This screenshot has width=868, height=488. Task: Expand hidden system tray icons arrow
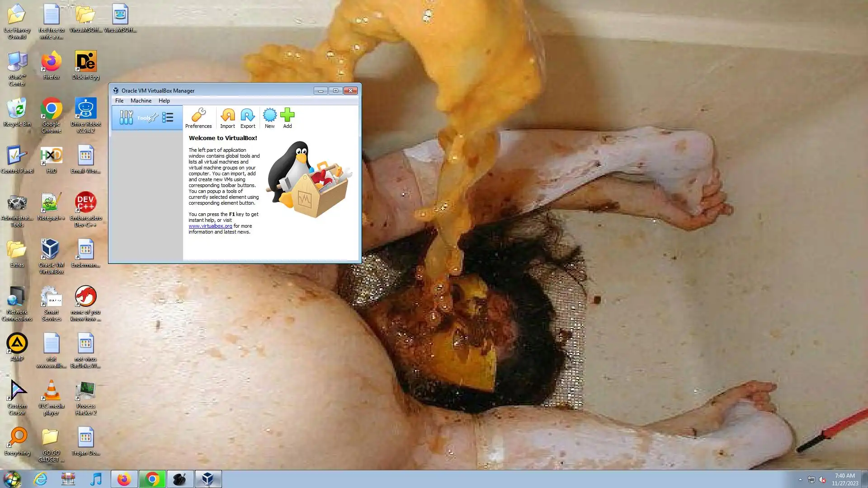[x=800, y=479]
